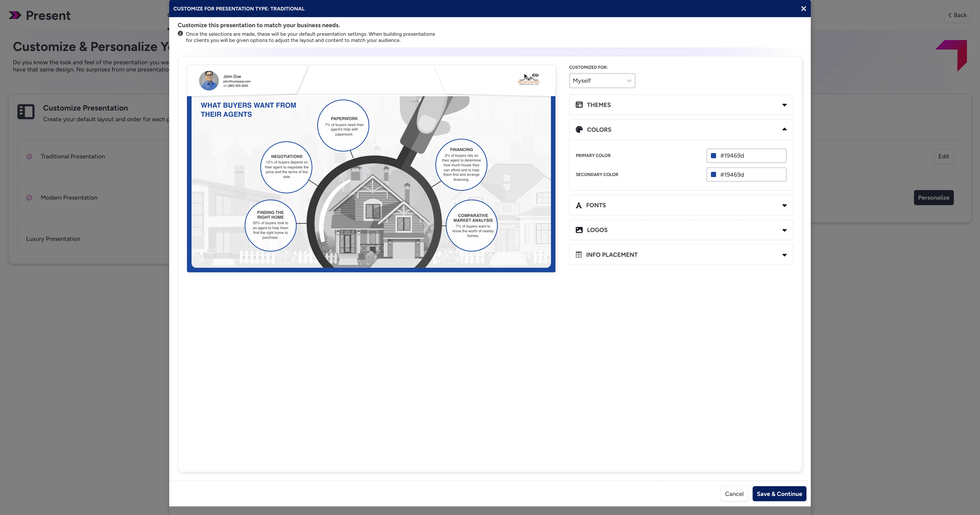Image resolution: width=980 pixels, height=515 pixels.
Task: Click the slide title What Buyers Want
Action: 248,110
